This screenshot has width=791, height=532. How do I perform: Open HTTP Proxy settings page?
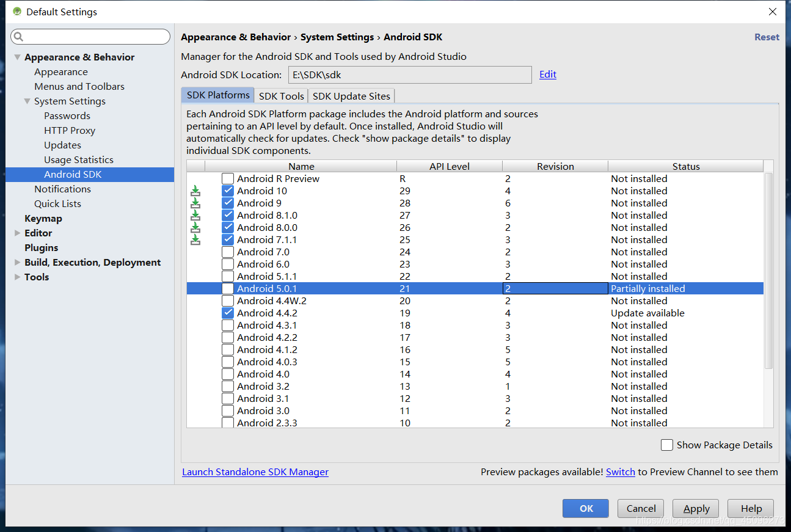tap(70, 130)
